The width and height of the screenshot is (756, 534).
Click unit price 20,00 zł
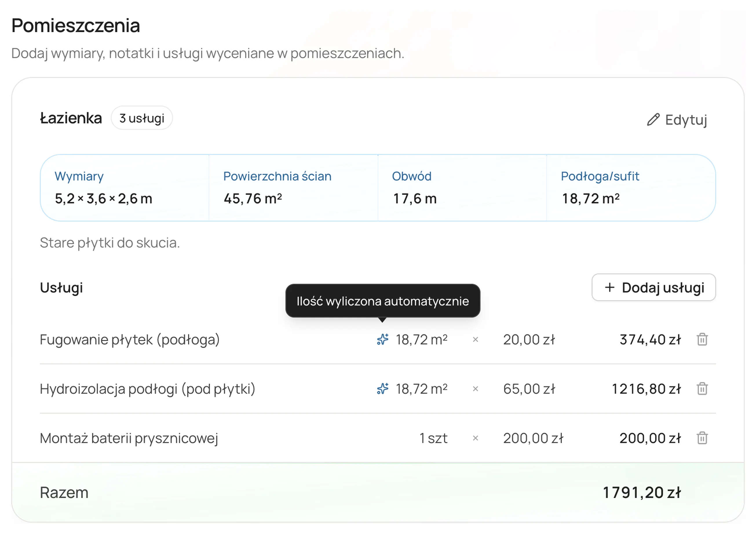529,340
